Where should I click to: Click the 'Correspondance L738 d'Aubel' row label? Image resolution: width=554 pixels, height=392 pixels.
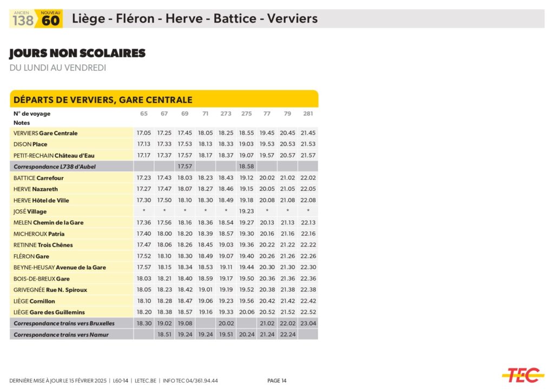[x=55, y=167]
